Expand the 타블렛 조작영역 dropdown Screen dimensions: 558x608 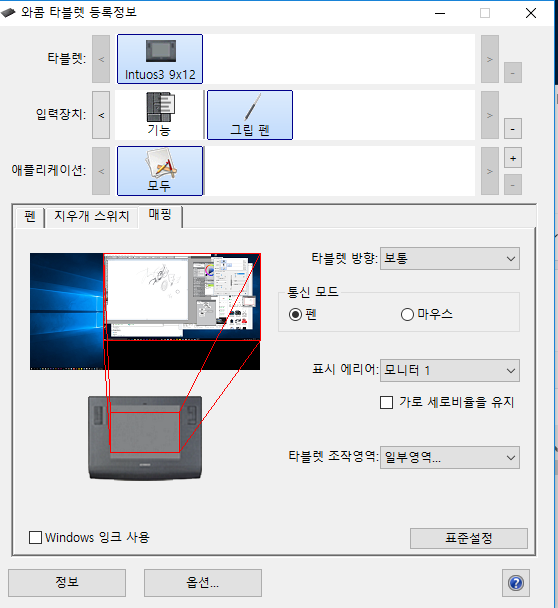pos(450,458)
